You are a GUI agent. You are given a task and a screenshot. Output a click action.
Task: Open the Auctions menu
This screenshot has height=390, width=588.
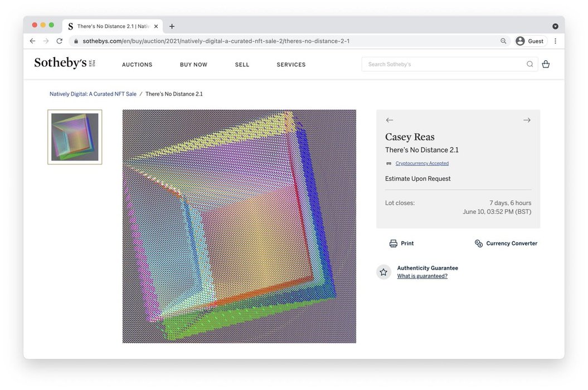pyautogui.click(x=137, y=65)
